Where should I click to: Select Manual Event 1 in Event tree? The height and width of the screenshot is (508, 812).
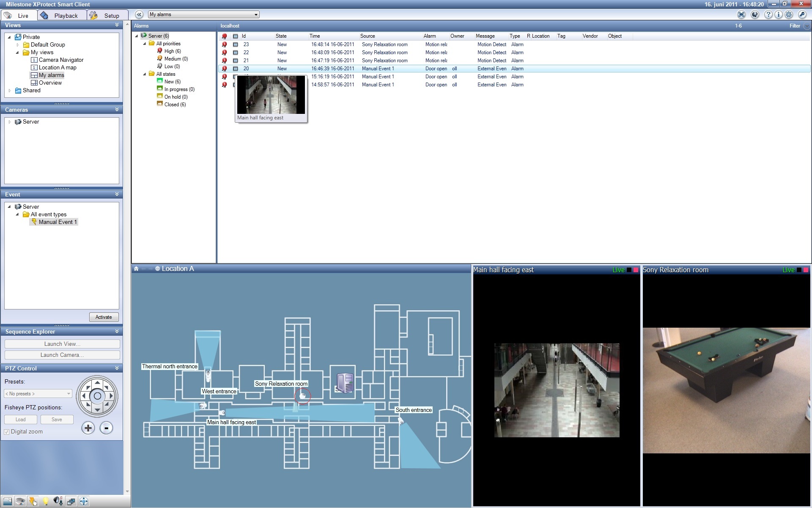tap(58, 222)
